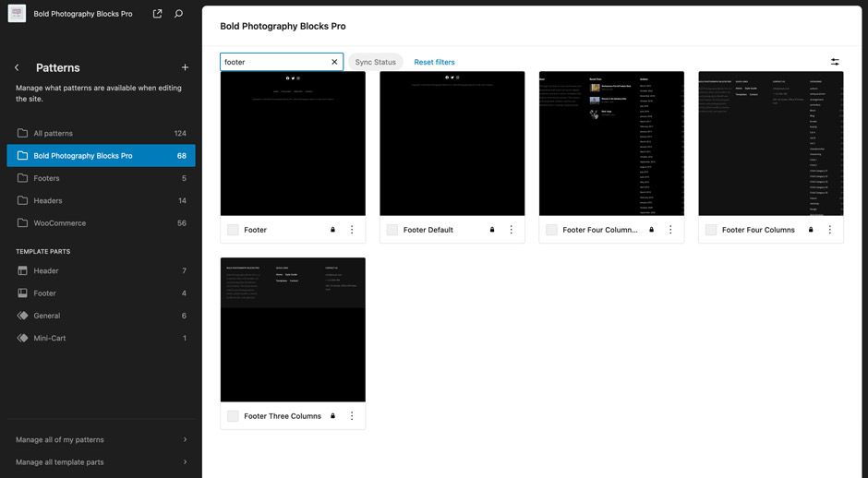Click the search magnifier icon in sidebar header
Image resolution: width=868 pixels, height=478 pixels.
(179, 14)
